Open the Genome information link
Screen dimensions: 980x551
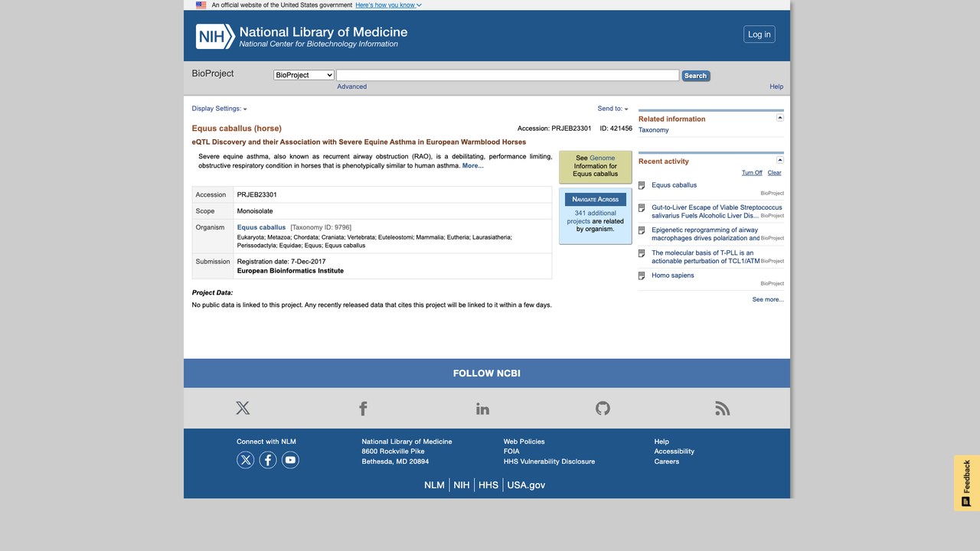coord(603,158)
